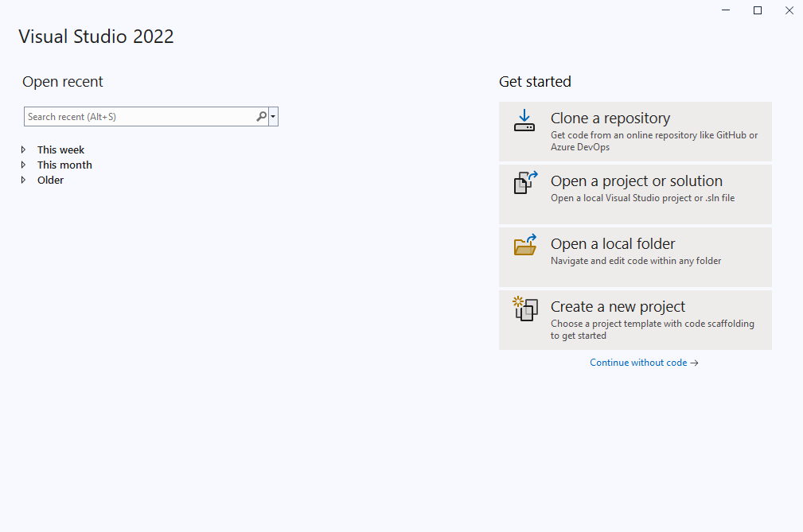
Task: Select the This month tree label
Action: click(64, 165)
